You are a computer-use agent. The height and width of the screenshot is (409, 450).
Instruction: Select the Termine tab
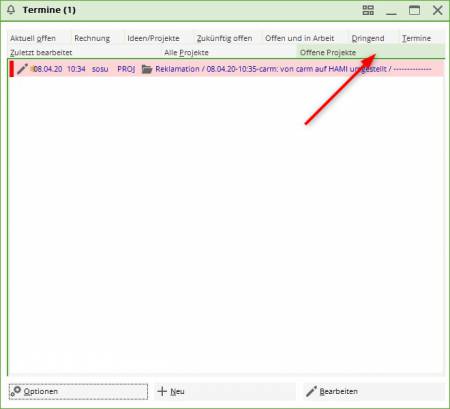coord(416,38)
